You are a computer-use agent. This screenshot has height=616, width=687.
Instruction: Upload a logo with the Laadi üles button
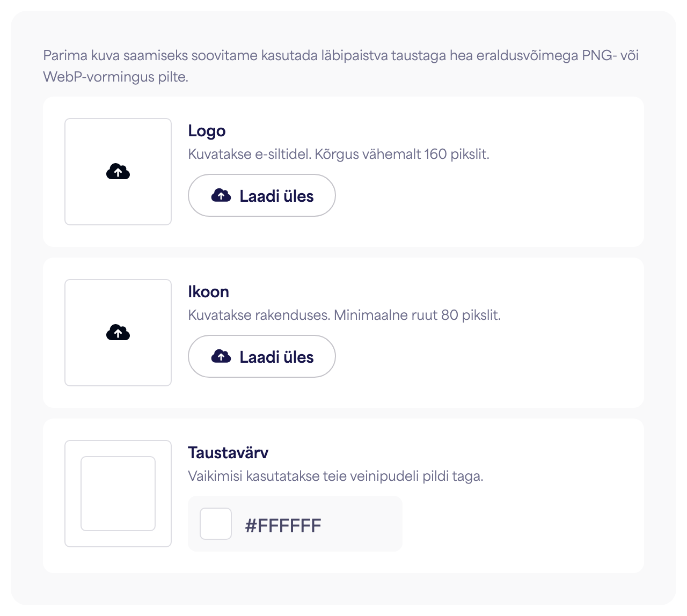tap(262, 195)
